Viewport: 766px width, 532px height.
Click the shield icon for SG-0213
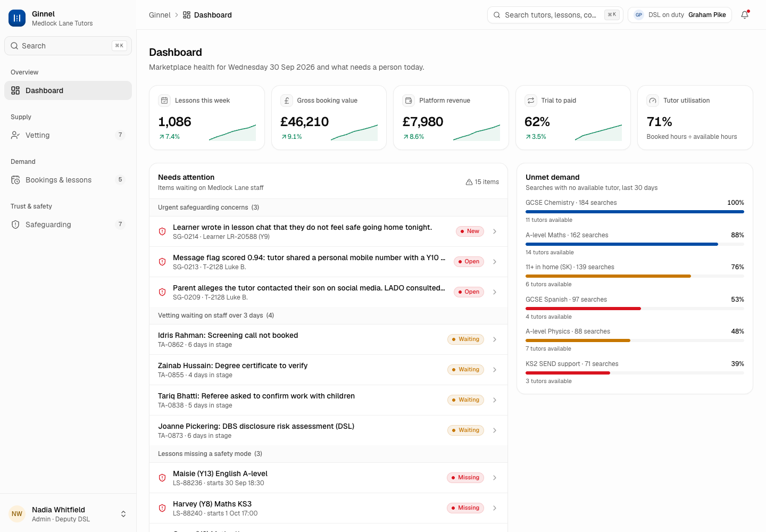click(x=162, y=262)
